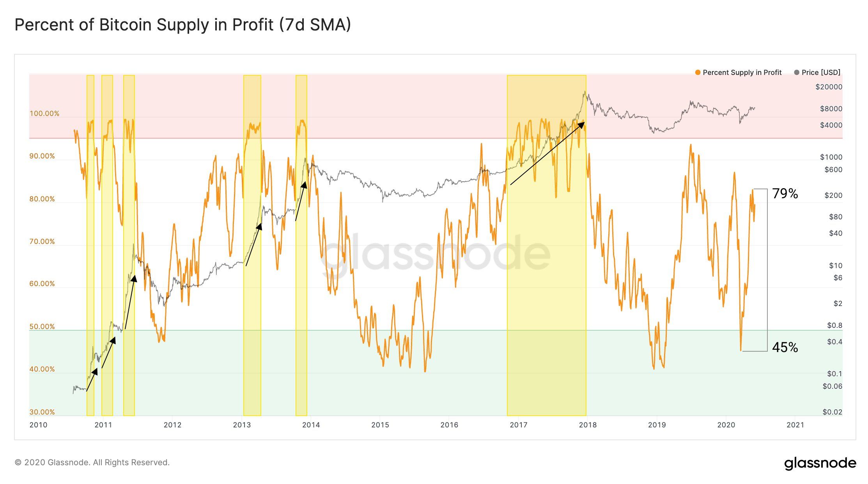Image resolution: width=868 pixels, height=484 pixels.
Task: Click the $0.02 label on price axis
Action: pyautogui.click(x=832, y=412)
